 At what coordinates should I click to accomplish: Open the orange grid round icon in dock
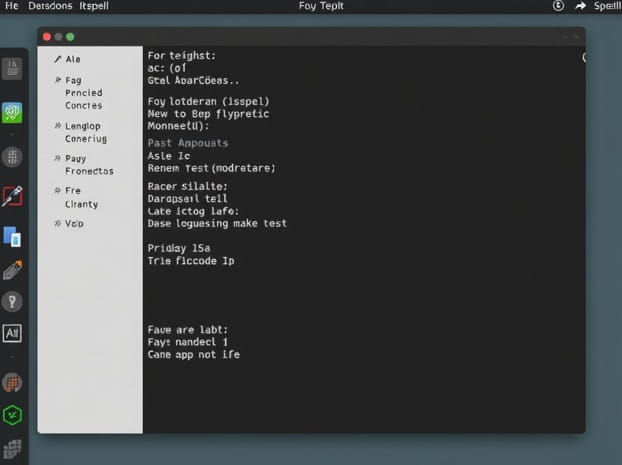(x=12, y=382)
